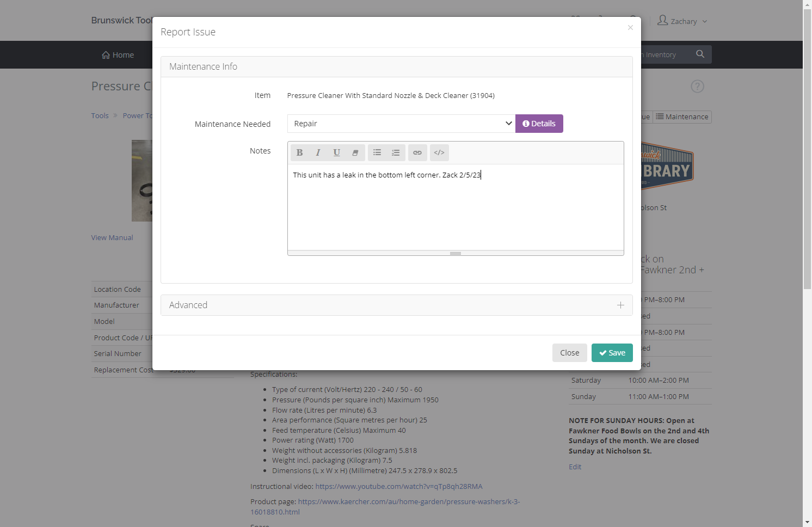Toggle bold formatting in Notes editor
Screen dimensions: 812x527
tap(299, 153)
